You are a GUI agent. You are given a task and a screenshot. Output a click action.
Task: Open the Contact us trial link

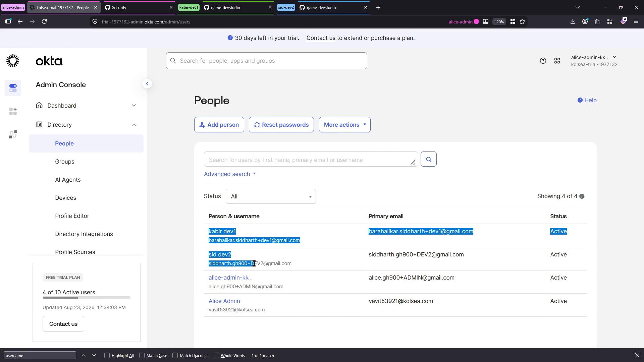pos(321,38)
